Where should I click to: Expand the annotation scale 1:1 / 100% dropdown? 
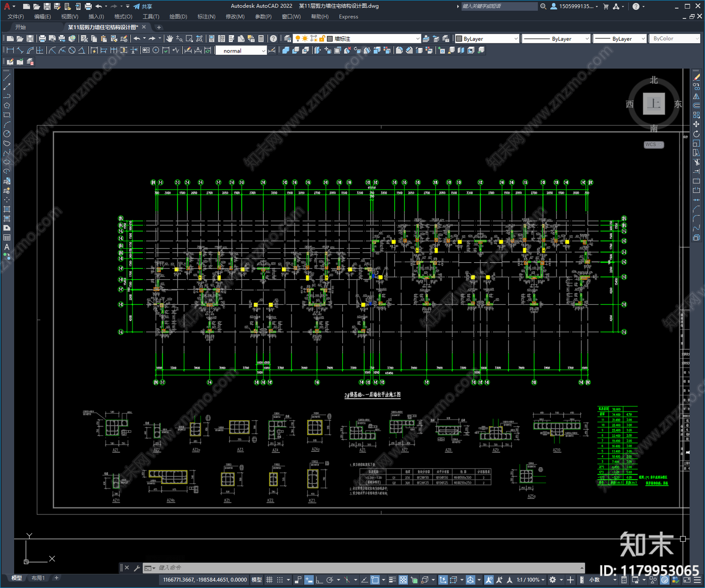(x=531, y=580)
